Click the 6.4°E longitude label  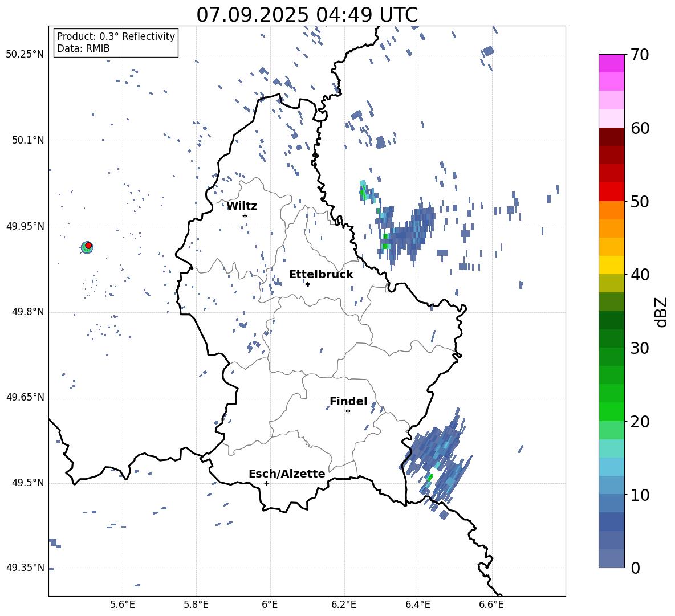tap(417, 605)
